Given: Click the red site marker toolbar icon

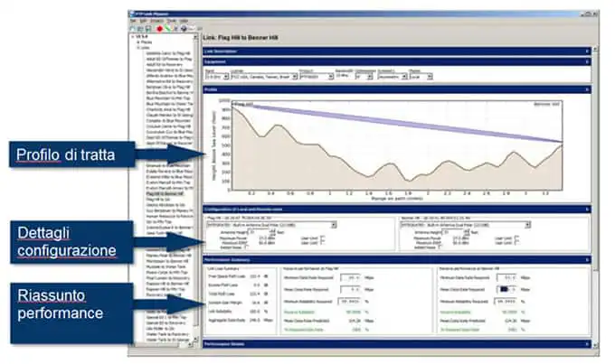Looking at the screenshot, I should 159,29.
